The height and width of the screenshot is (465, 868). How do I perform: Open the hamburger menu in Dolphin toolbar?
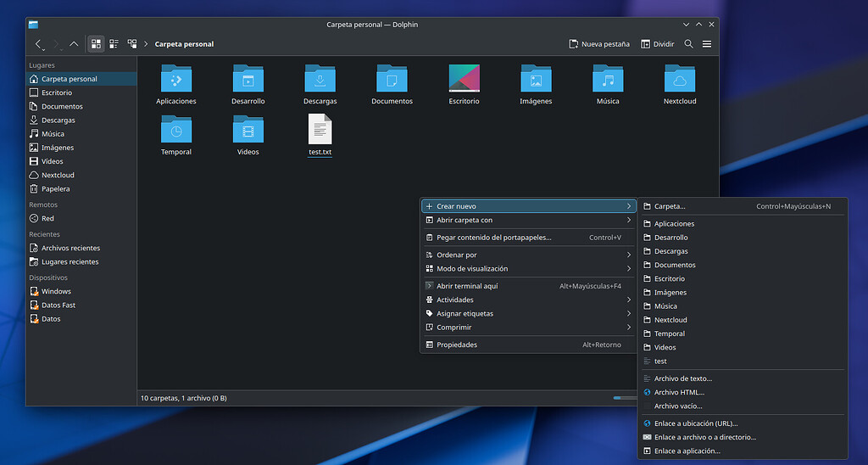[x=707, y=43]
